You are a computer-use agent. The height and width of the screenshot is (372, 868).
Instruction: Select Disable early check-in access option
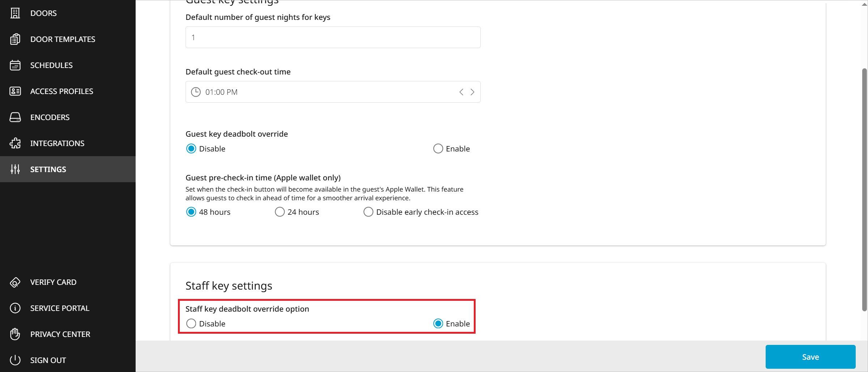click(x=368, y=212)
